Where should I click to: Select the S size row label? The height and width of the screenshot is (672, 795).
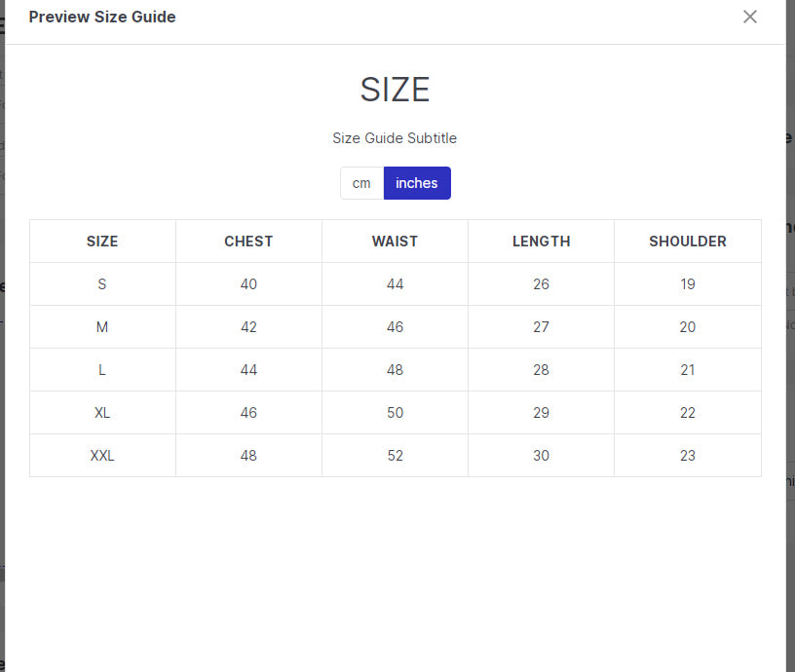[102, 284]
